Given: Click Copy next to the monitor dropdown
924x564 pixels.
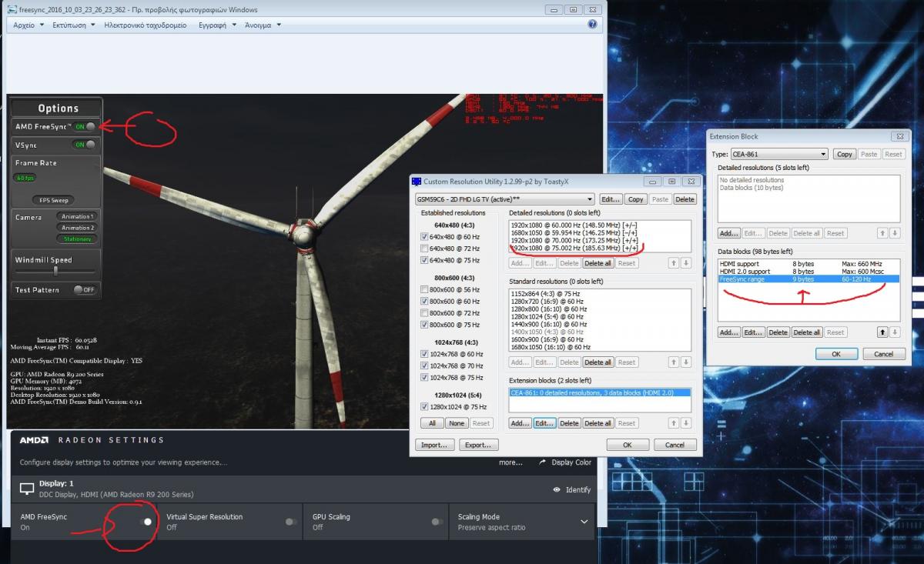Looking at the screenshot, I should (x=635, y=199).
